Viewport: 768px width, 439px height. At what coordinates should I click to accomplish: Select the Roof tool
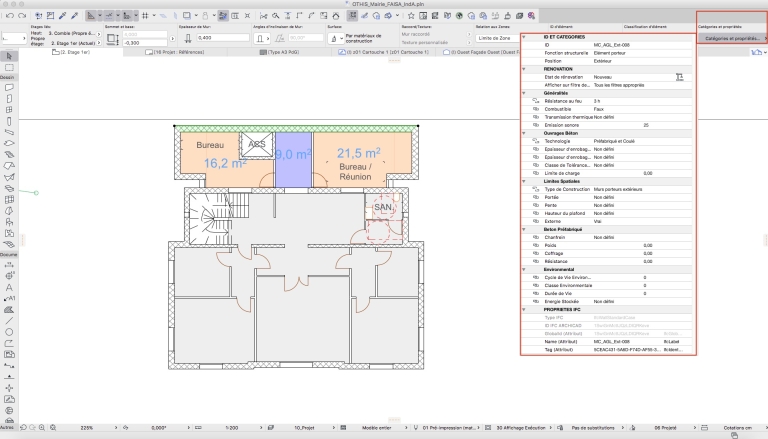coord(9,166)
